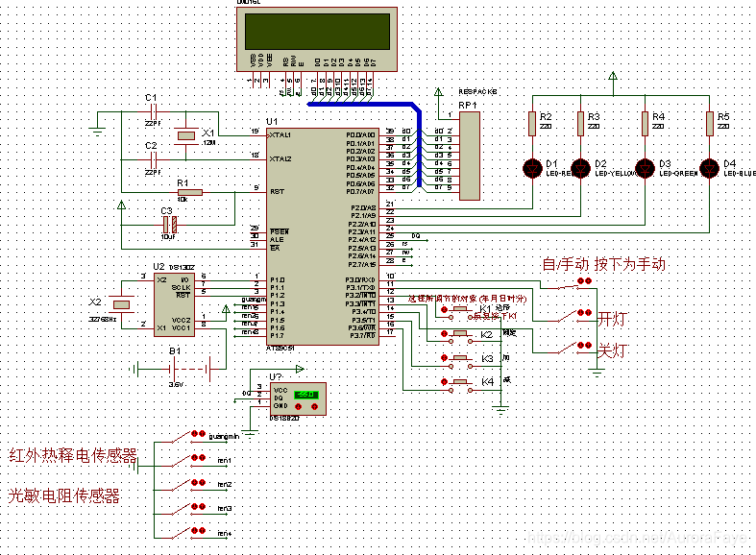Select the ground symbol left of C1
The width and height of the screenshot is (756, 555).
pos(98,130)
